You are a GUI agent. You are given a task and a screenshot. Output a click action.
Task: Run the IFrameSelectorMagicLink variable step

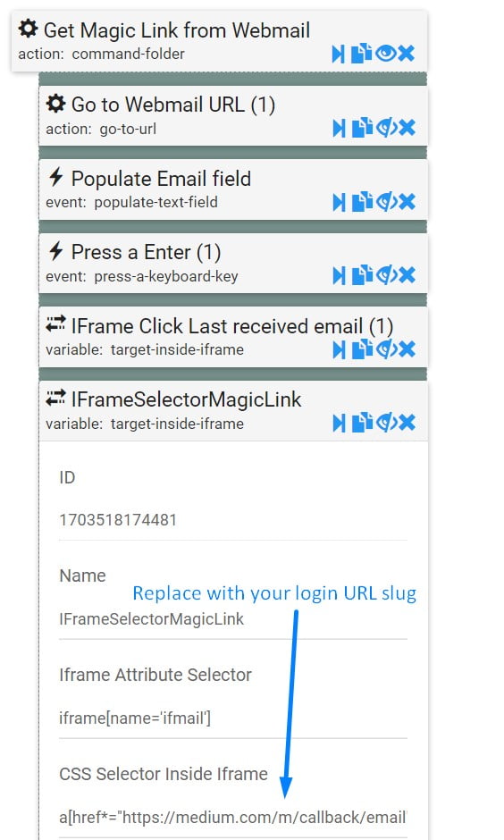tap(339, 424)
